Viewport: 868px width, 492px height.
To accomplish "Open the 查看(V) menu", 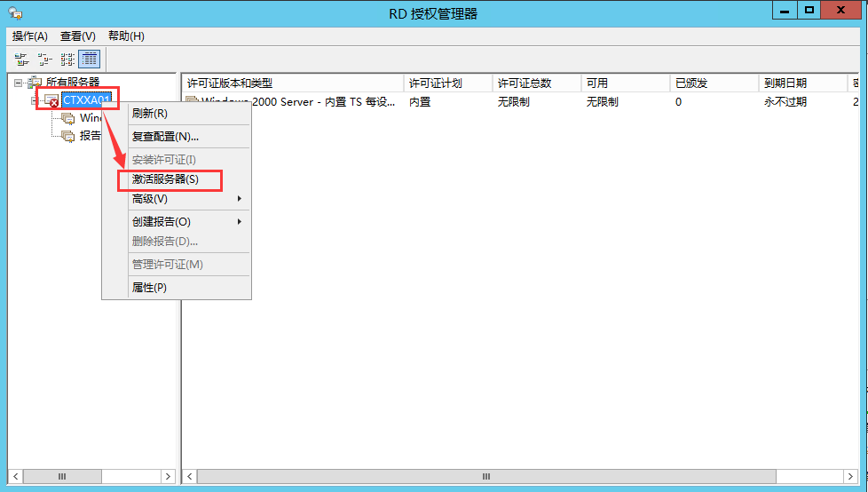I will click(x=78, y=36).
